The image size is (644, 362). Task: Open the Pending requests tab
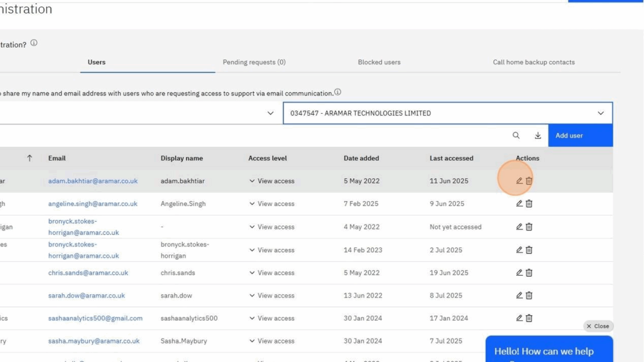(254, 62)
